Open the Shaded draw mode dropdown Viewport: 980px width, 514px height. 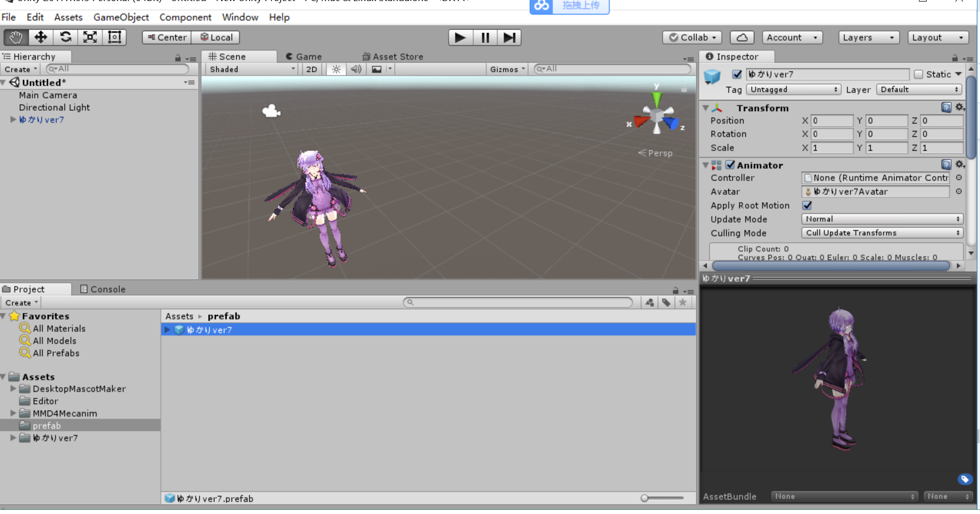pos(252,69)
